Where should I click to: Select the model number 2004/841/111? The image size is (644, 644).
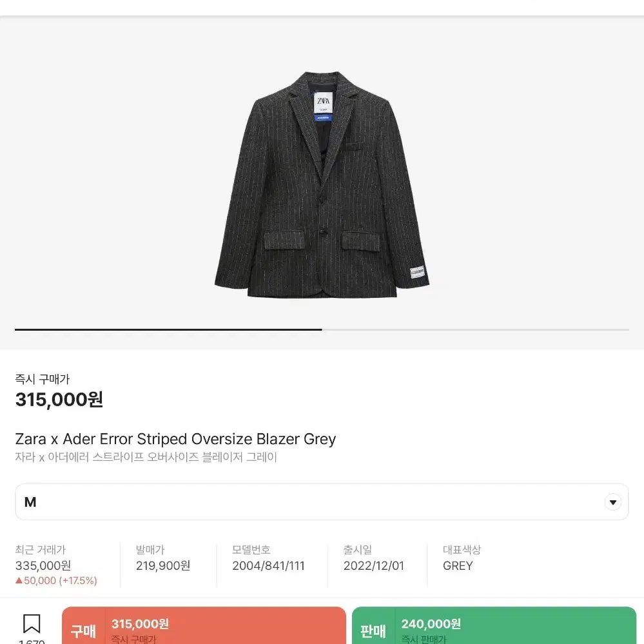pos(268,565)
